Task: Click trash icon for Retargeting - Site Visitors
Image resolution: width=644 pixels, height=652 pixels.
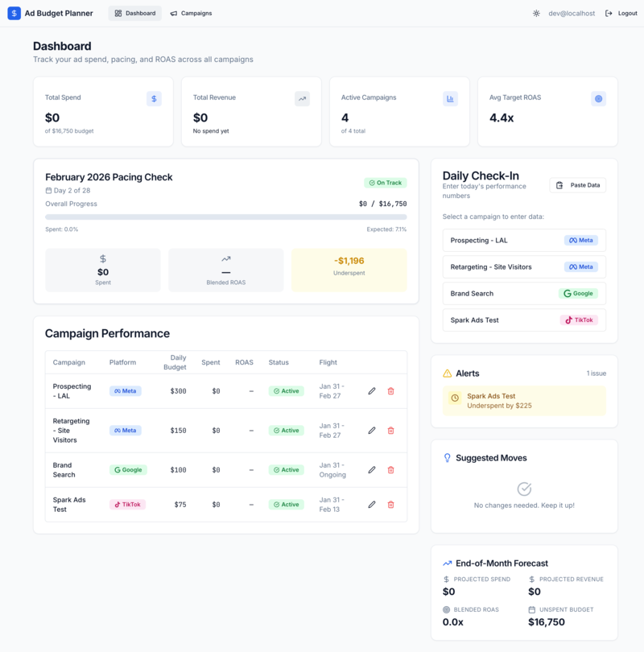Action: (391, 431)
